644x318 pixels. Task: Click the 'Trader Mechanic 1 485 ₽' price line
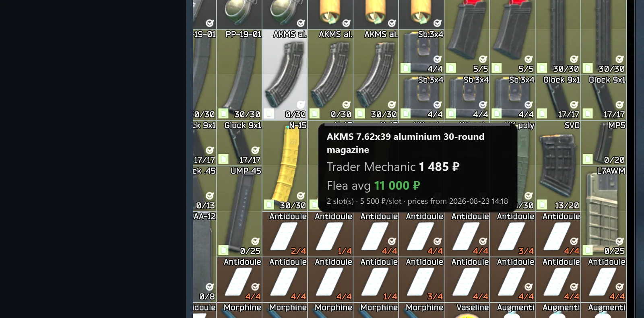[x=393, y=167]
